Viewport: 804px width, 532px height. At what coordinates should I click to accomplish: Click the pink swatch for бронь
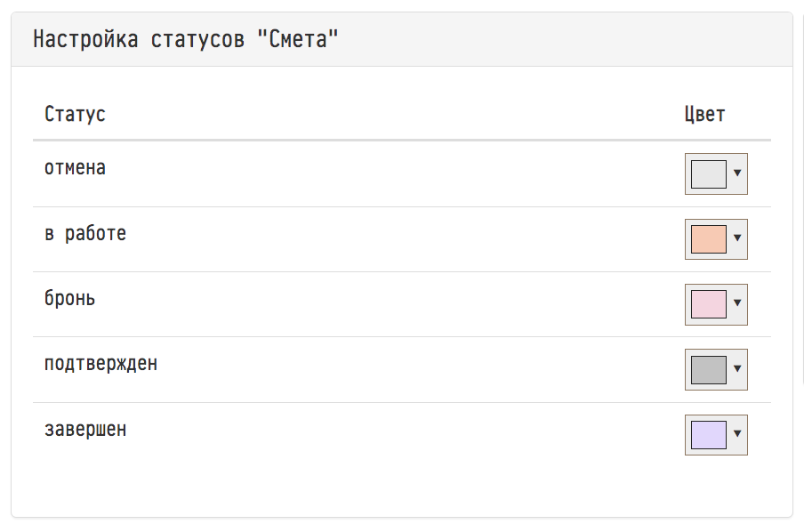click(708, 304)
